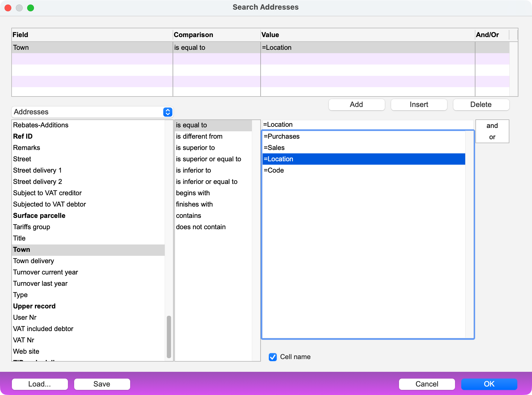This screenshot has height=395, width=532.
Task: Select the 'and' conjunction option
Action: pyautogui.click(x=492, y=126)
